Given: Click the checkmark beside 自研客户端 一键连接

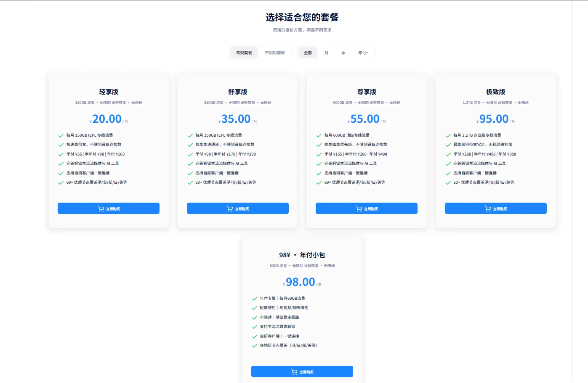Looking at the screenshot, I should pyautogui.click(x=255, y=336).
